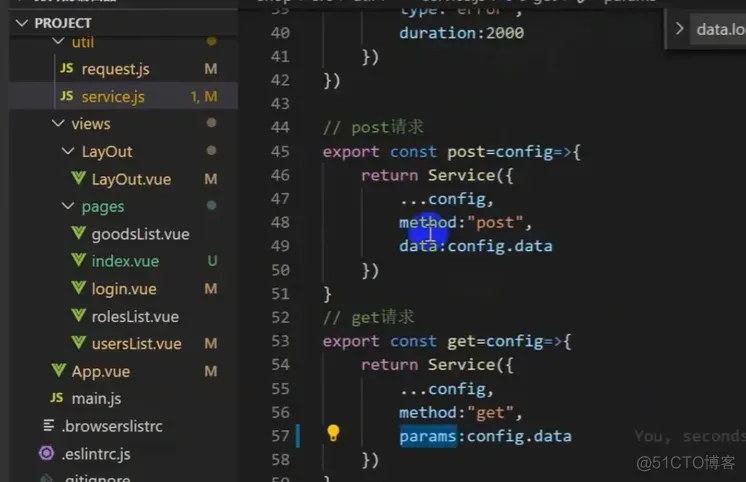Expand the find widget chevron beside data.lo
Screen dimensions: 746x482
(x=679, y=29)
